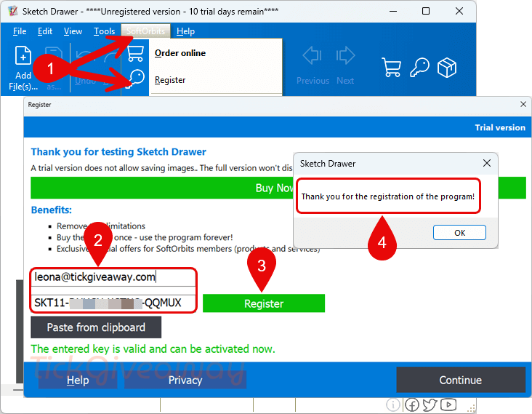532x414 pixels.
Task: Go to the Previous image arrow
Action: (313, 55)
